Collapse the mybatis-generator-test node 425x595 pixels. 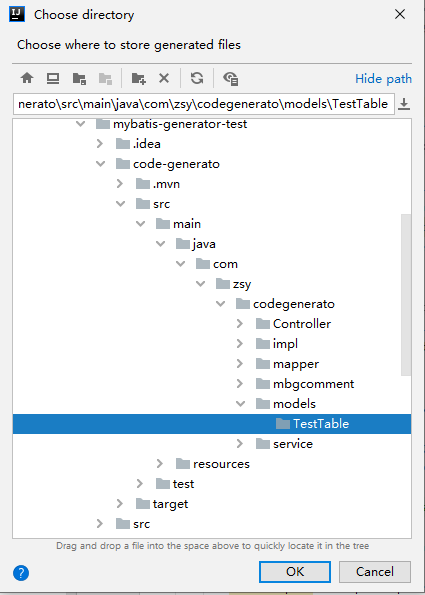pyautogui.click(x=80, y=124)
